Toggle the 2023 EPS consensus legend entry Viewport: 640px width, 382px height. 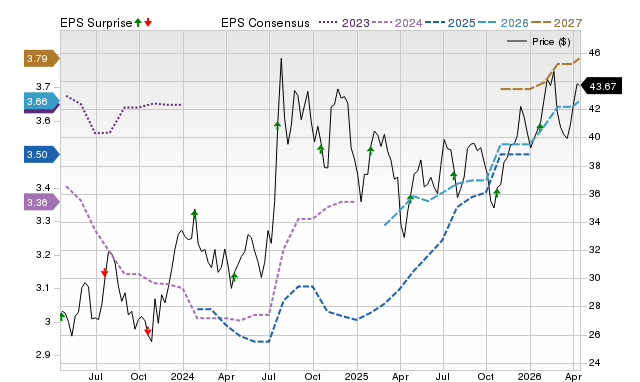(344, 23)
